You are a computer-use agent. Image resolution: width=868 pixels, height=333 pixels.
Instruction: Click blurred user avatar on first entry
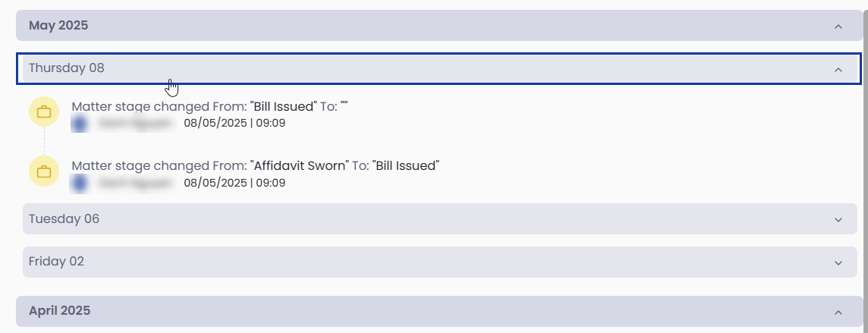[80, 124]
